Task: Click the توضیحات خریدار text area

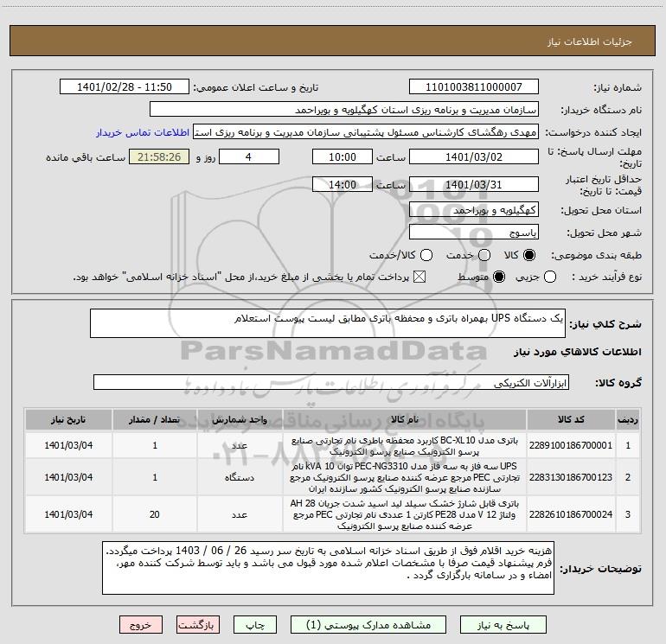Action: coord(328,568)
